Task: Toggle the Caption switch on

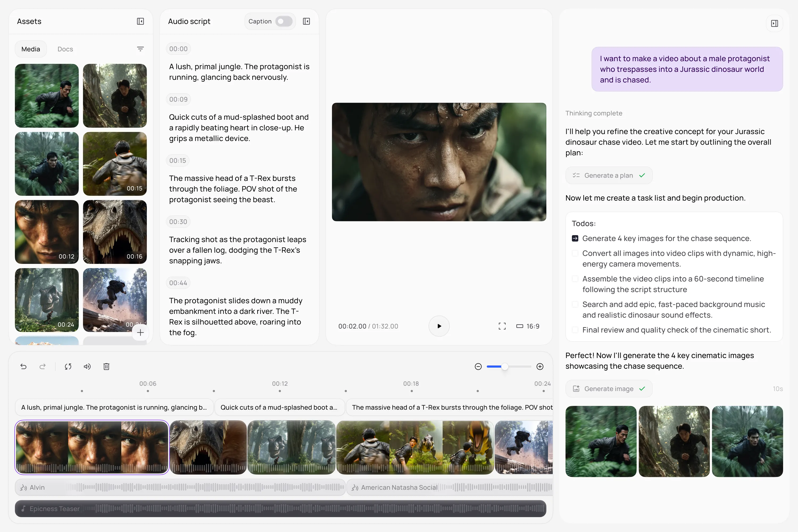Action: tap(284, 21)
